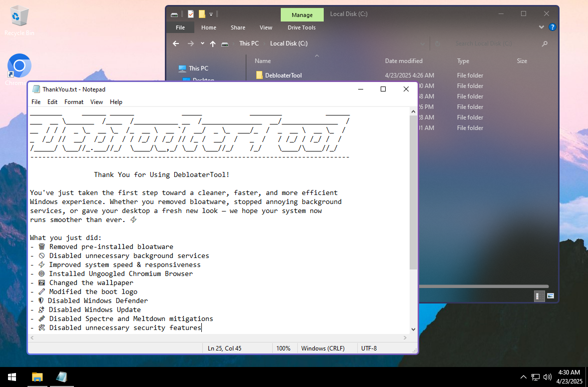Click Explorer's horizontal scrollbar
Image resolution: width=588 pixels, height=387 pixels.
[483, 287]
